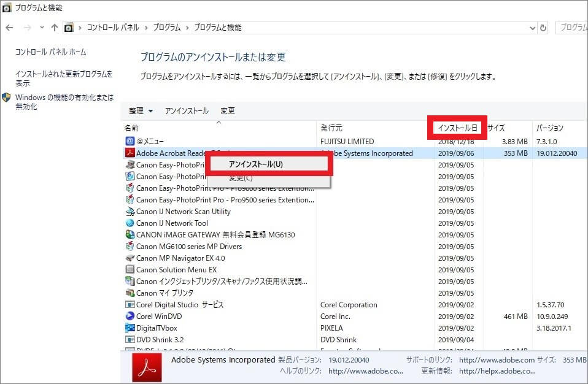Open コントロール パネル ホーム link

[x=50, y=52]
